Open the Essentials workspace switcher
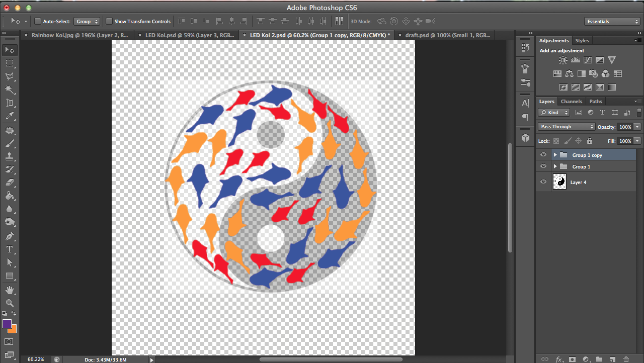The height and width of the screenshot is (363, 644). pos(612,21)
